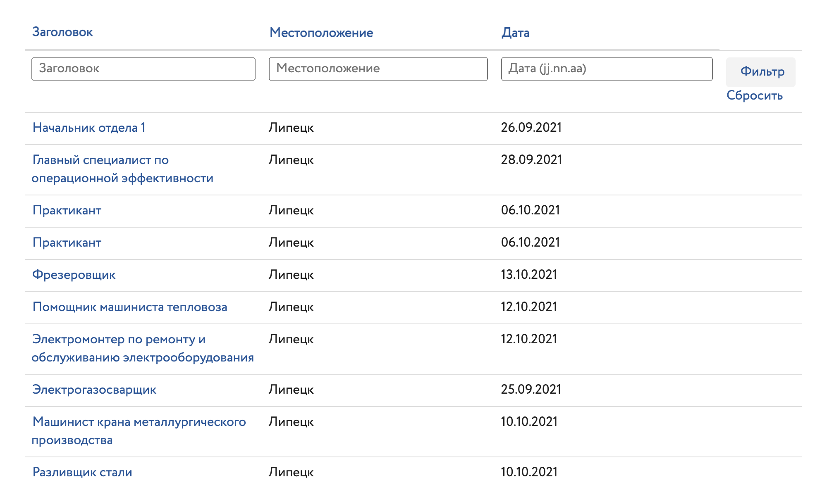Click Липецк in the Электромонтер row
The width and height of the screenshot is (827, 504).
(x=291, y=340)
